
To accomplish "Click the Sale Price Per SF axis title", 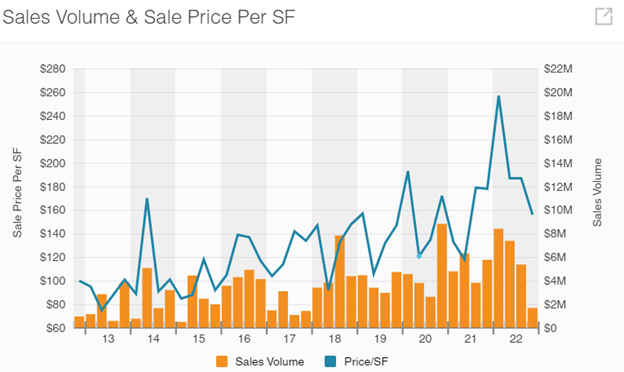I will 17,193.
